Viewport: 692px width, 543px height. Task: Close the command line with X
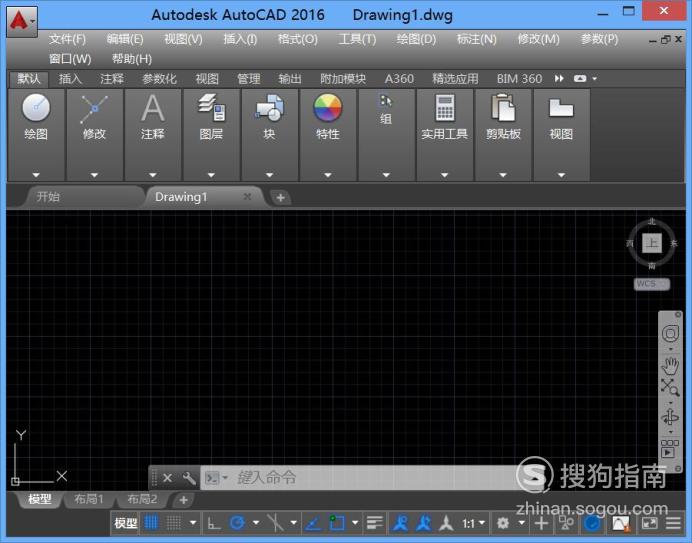167,478
